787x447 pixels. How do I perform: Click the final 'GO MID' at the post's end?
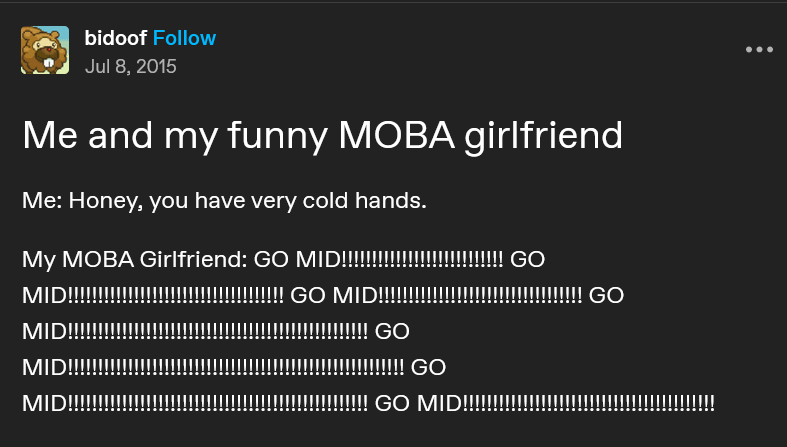point(418,403)
